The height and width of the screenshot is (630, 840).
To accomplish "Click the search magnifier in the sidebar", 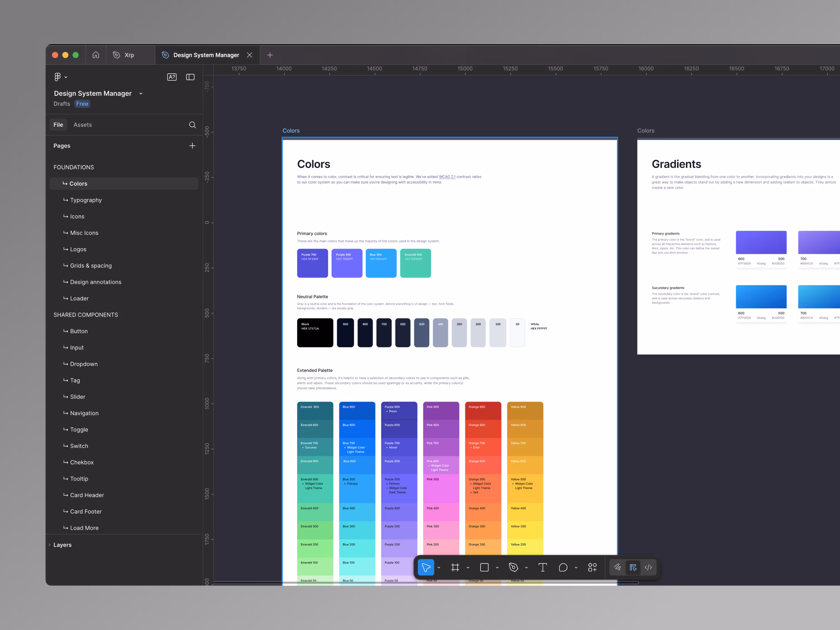I will [x=192, y=125].
